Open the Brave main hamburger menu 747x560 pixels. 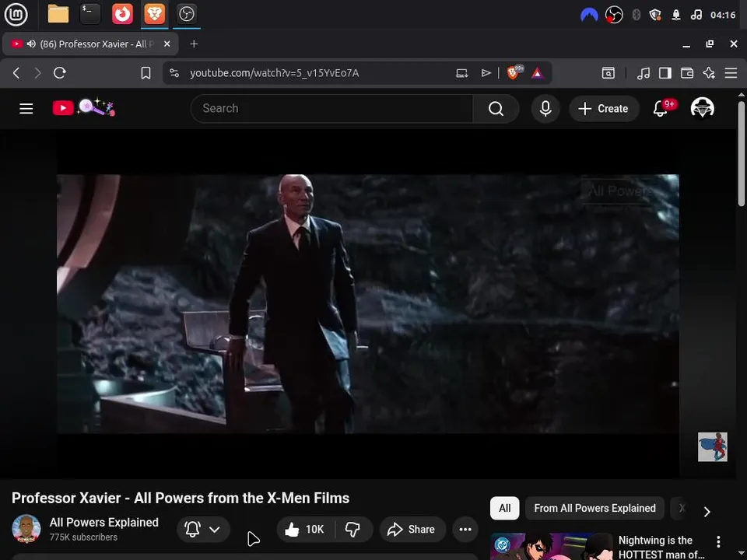[x=731, y=73]
